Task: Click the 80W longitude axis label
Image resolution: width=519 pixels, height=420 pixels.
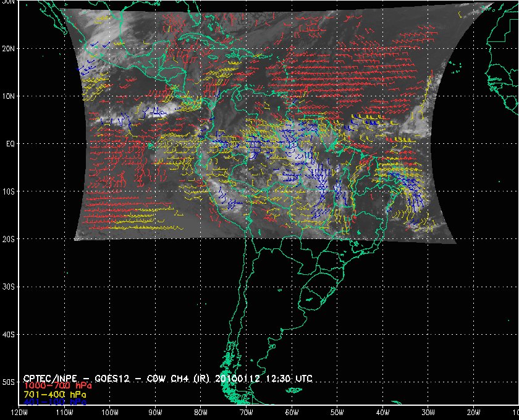Action: [200, 412]
